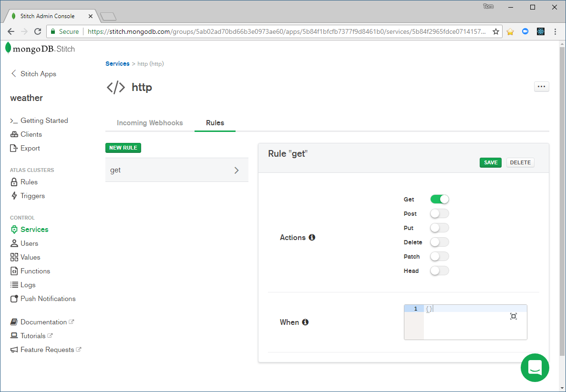The height and width of the screenshot is (392, 566).
Task: Click the Tutorials laptop icon
Action: (14, 336)
